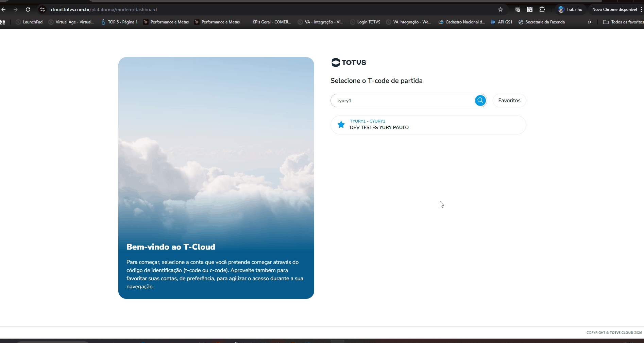Screen dimensions: 644x343
Task: Open the Favoritos list
Action: 509,101
